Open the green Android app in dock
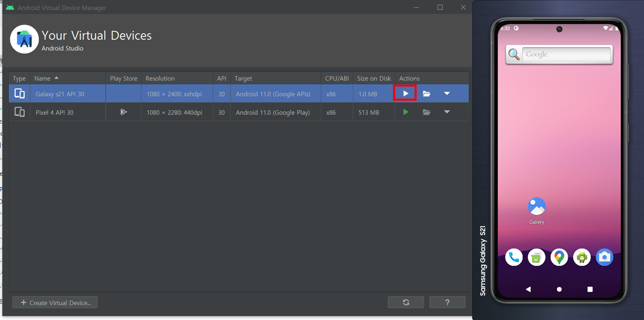644x320 pixels. [x=582, y=257]
